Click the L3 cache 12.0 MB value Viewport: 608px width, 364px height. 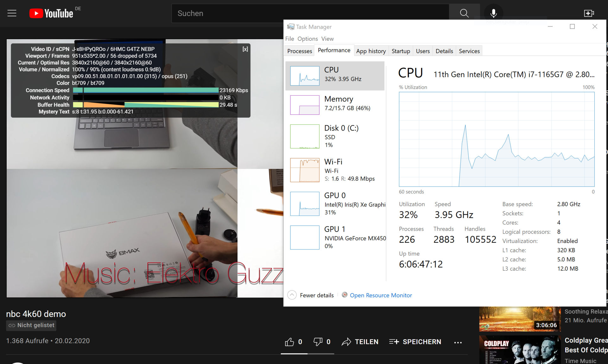click(x=567, y=268)
